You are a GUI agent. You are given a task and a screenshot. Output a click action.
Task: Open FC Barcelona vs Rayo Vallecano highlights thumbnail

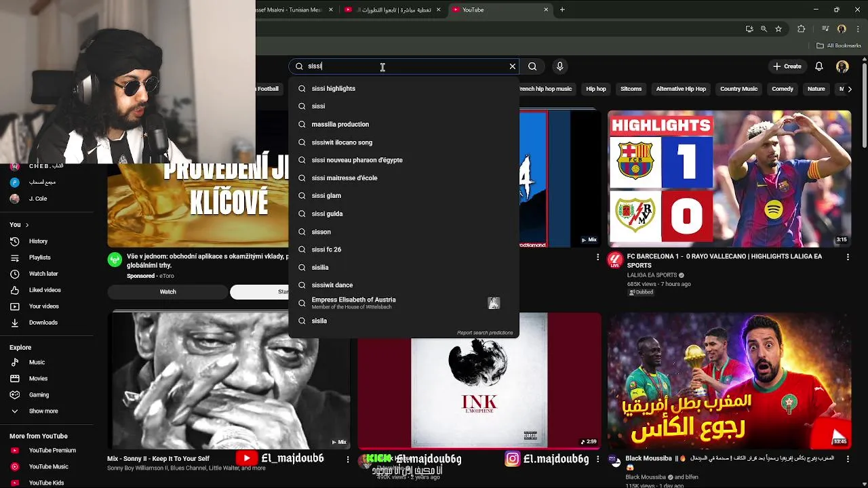pyautogui.click(x=729, y=178)
